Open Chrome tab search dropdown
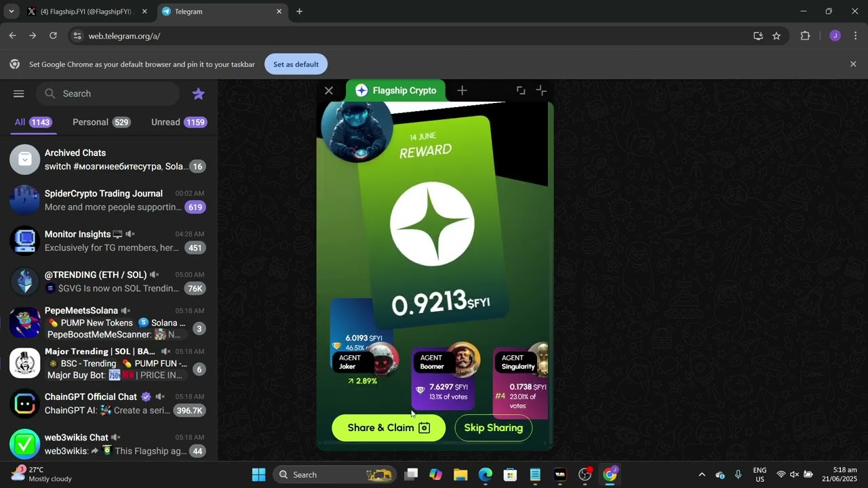 [11, 12]
